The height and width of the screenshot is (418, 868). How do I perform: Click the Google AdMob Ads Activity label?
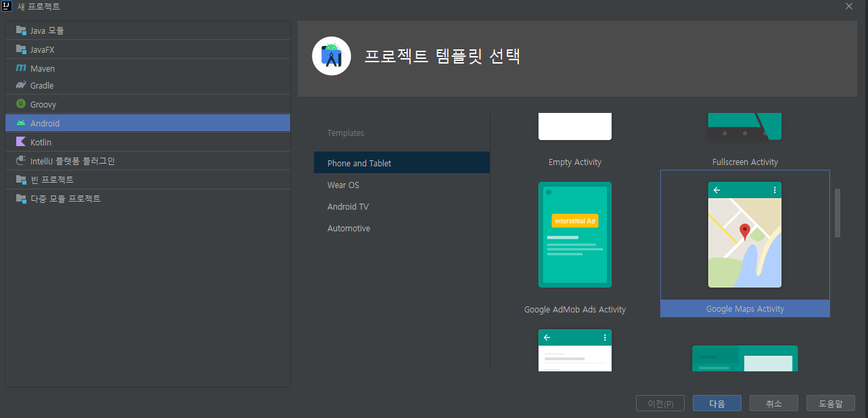coord(575,310)
